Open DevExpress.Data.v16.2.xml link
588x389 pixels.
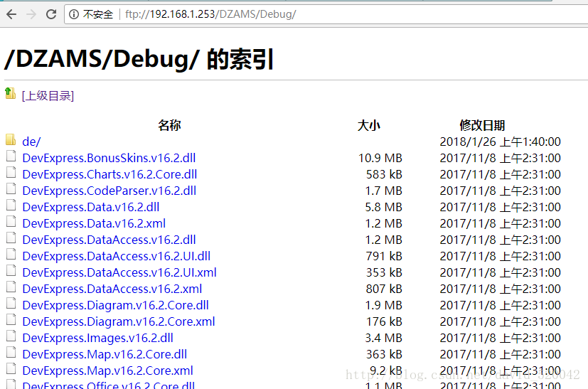click(94, 223)
